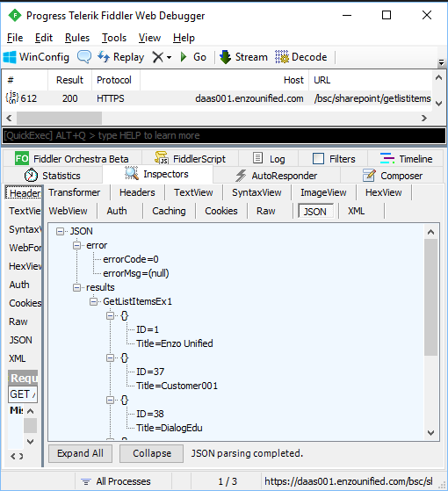Sort sessions by the Result column header
This screenshot has height=491, width=448.
(x=69, y=80)
